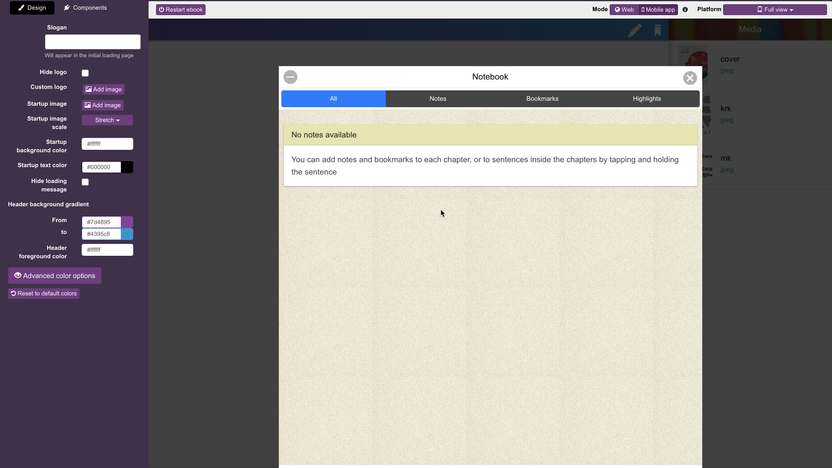Switch to the All tab in Notebook
This screenshot has width=832, height=468.
333,99
